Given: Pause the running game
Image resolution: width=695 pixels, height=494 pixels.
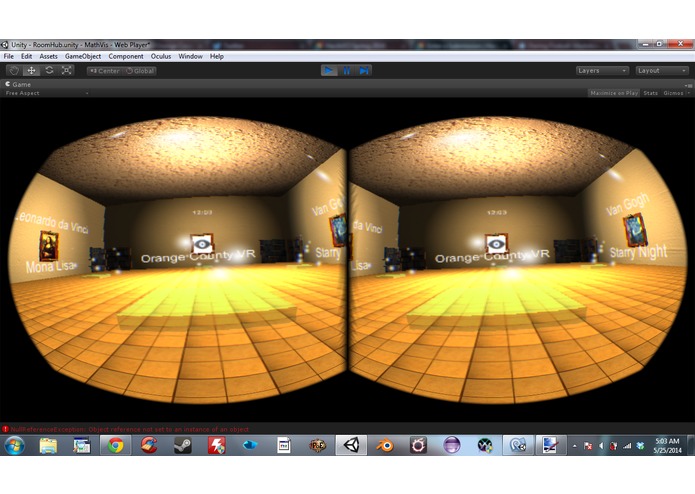Looking at the screenshot, I should click(x=347, y=70).
